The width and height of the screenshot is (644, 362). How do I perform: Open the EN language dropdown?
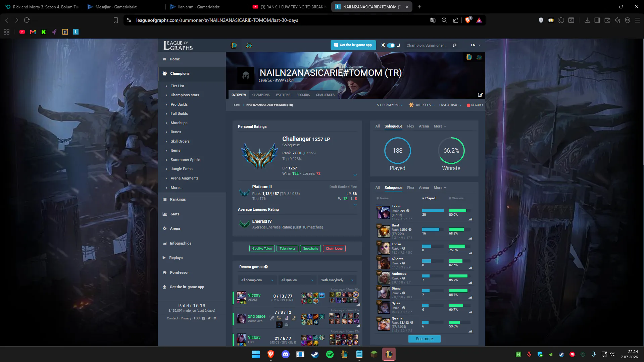click(476, 45)
